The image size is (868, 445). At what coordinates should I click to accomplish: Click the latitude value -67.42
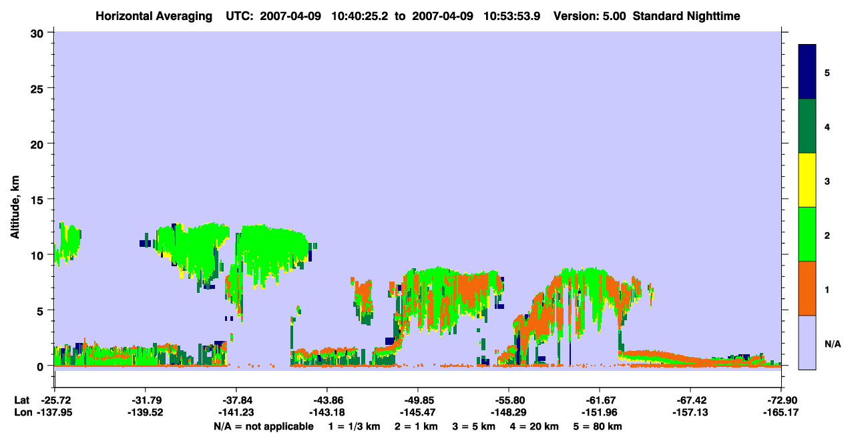[690, 400]
